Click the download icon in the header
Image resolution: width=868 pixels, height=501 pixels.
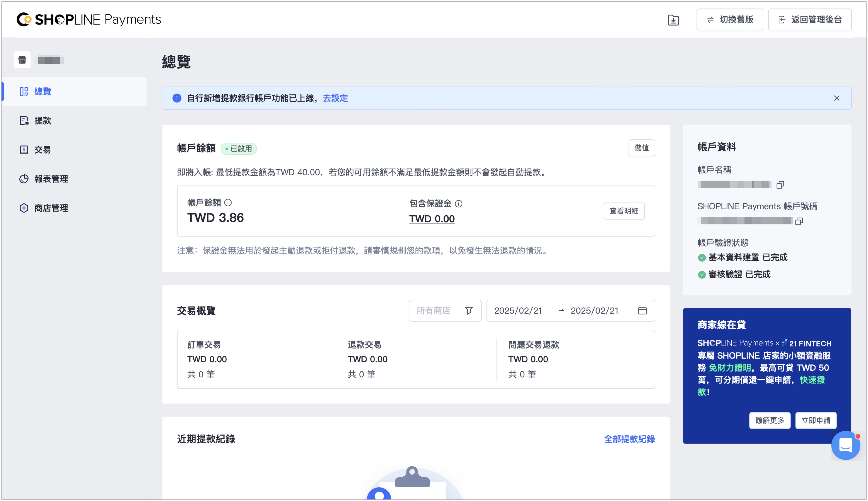[x=673, y=20]
